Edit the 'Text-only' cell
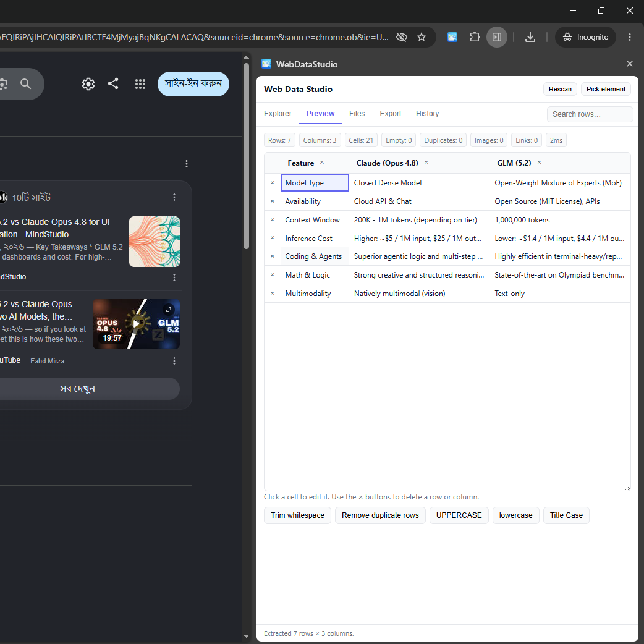Image resolution: width=644 pixels, height=644 pixels. [560, 293]
